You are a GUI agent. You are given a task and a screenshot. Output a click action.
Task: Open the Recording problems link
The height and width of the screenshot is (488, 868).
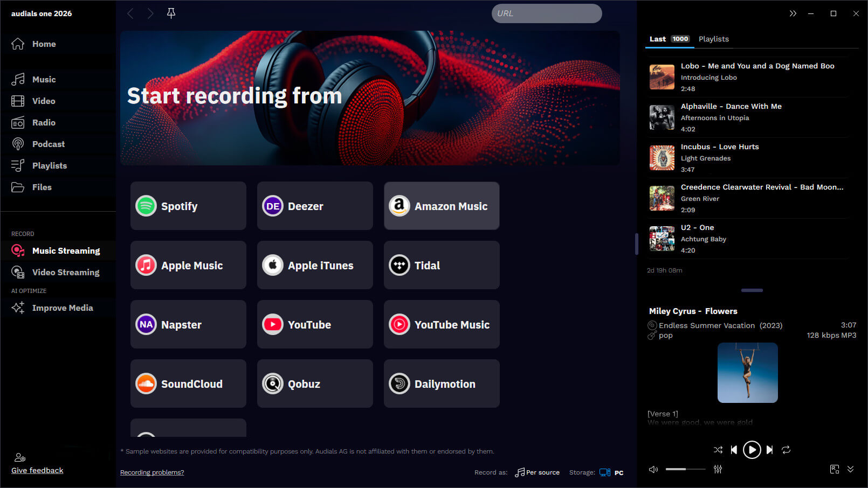pos(152,472)
